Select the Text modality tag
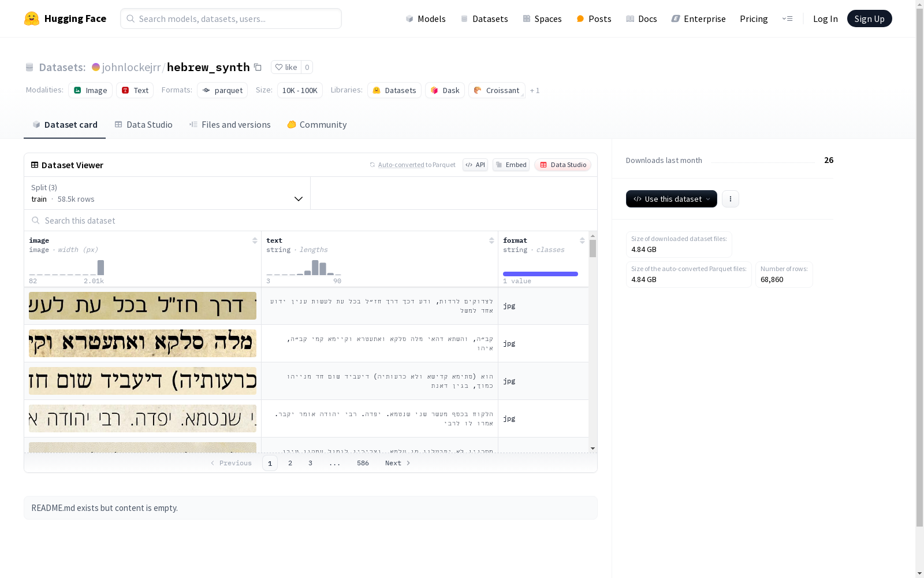Viewport: 924px width, 578px height. [135, 90]
